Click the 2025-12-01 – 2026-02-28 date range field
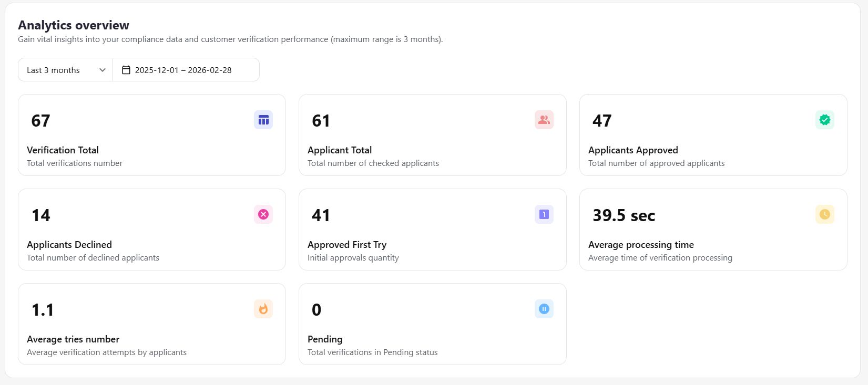Screen dimensions: 868x385 (x=183, y=70)
